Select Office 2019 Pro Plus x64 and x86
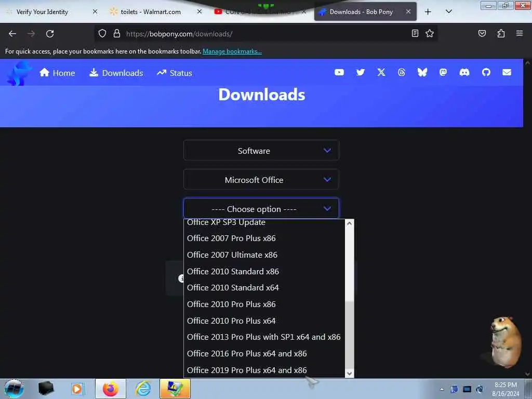This screenshot has width=532, height=399. (264, 370)
